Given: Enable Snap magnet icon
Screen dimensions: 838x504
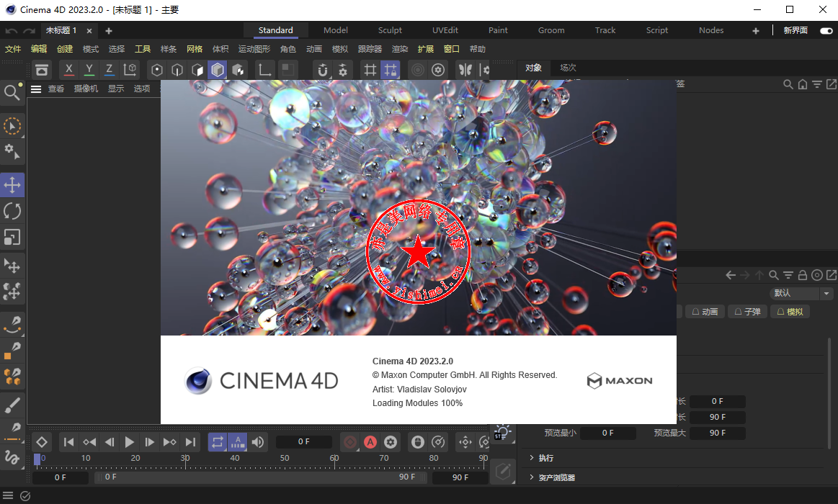Looking at the screenshot, I should click(322, 70).
